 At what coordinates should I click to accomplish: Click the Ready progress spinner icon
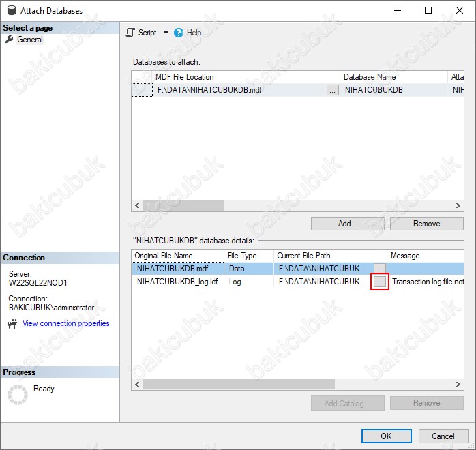(x=18, y=395)
